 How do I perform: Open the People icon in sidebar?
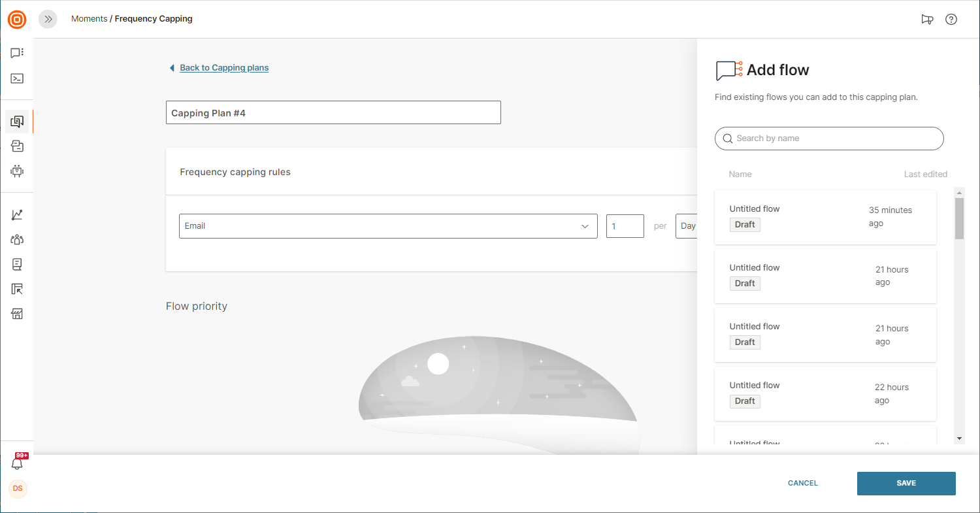click(17, 240)
